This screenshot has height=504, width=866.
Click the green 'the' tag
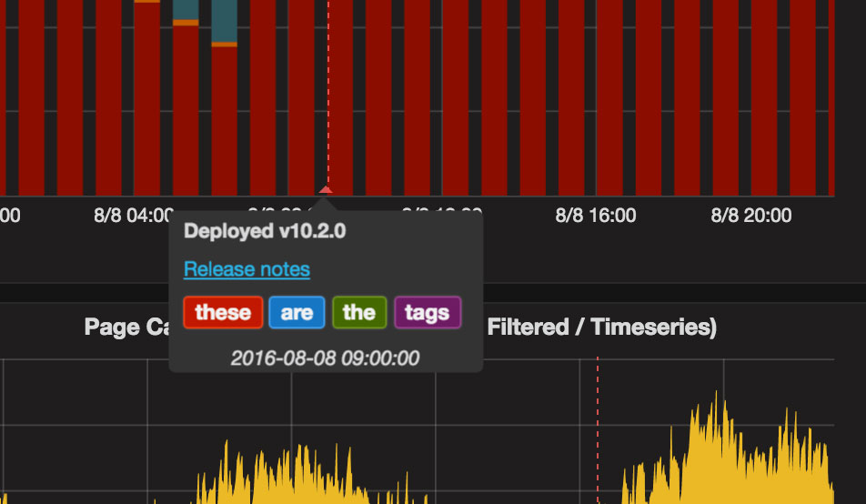[359, 312]
